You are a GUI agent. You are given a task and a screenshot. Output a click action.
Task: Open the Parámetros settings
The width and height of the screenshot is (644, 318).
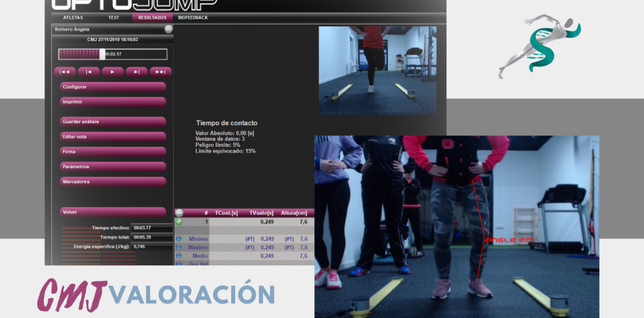pos(113,167)
